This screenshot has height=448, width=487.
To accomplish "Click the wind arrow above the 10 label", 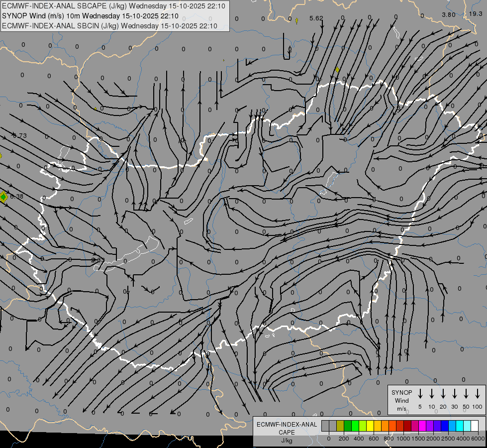I will point(431,394).
